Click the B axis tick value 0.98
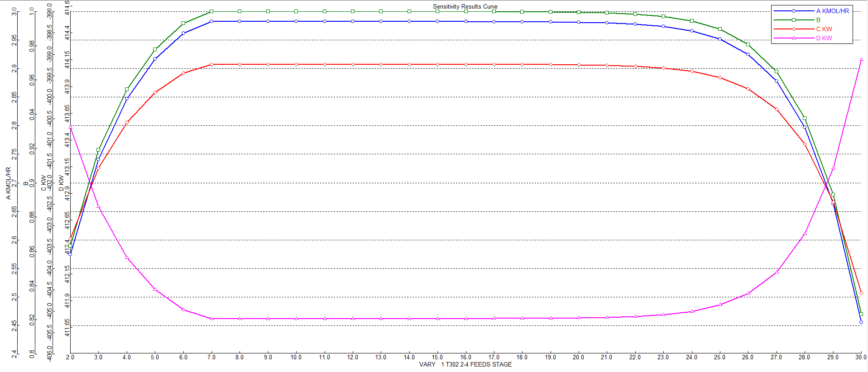 click(32, 46)
